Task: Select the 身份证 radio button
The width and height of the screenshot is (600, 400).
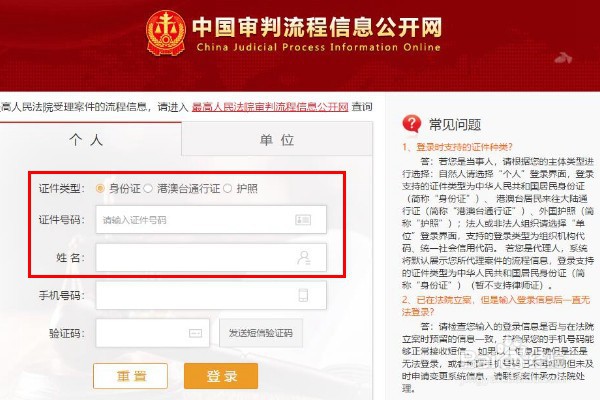Action: [x=100, y=188]
